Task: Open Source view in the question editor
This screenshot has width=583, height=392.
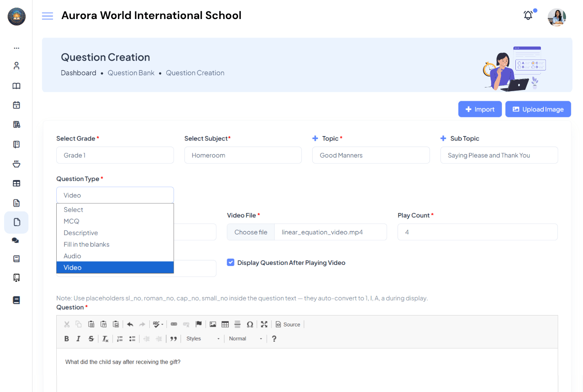Action: pos(288,324)
